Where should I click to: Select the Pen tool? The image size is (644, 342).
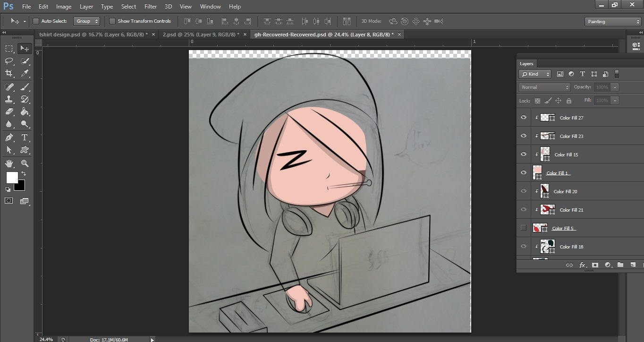(x=9, y=137)
